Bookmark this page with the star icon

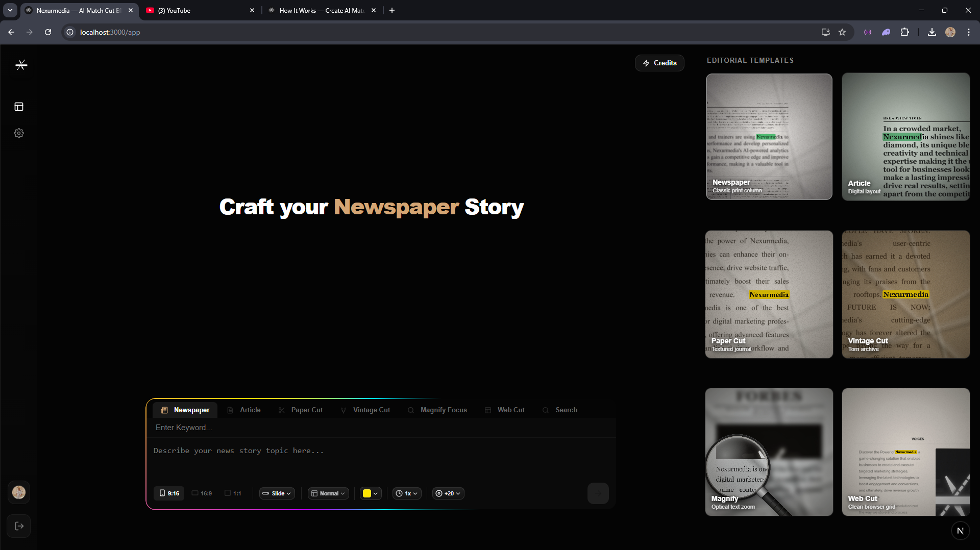[x=842, y=32]
